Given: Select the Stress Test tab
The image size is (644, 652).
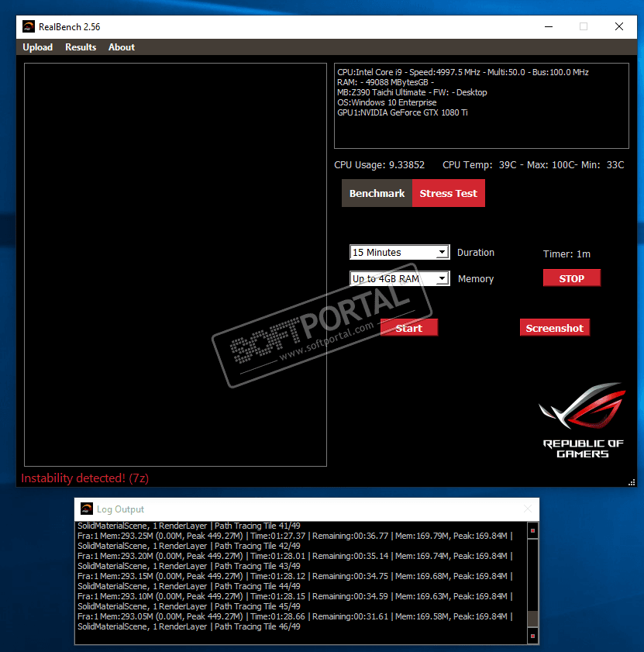Looking at the screenshot, I should (448, 193).
